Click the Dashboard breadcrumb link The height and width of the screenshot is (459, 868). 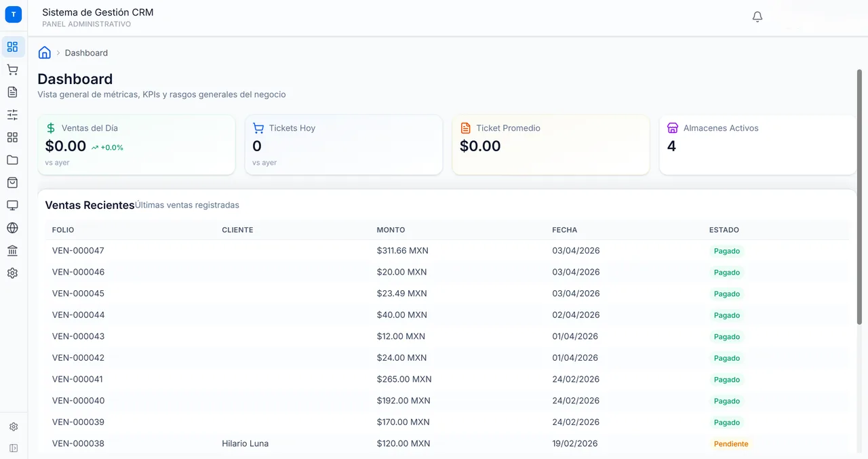click(x=86, y=53)
